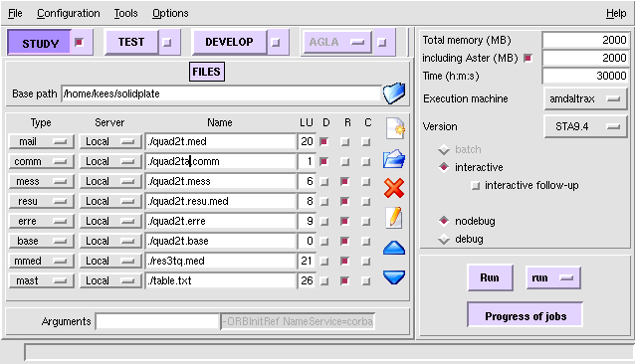Click the ./quad2t.erre name field
The width and height of the screenshot is (635, 364).
(x=221, y=221)
